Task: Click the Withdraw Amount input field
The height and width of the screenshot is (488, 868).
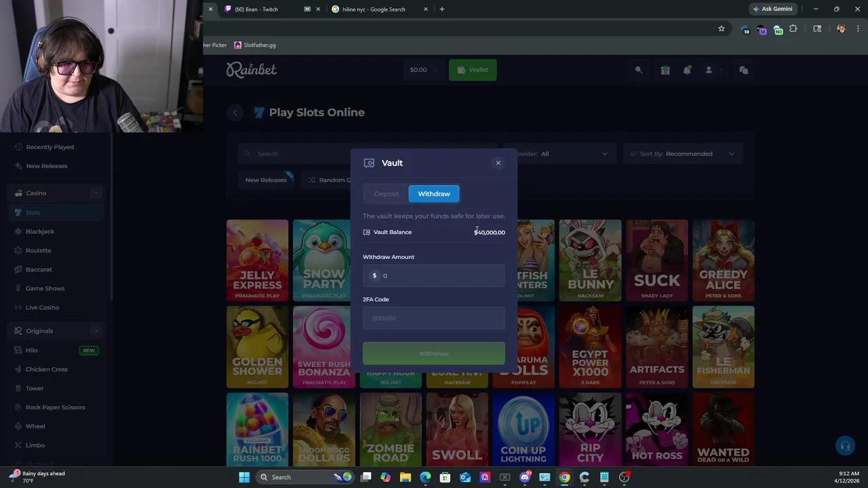Action: click(x=434, y=275)
